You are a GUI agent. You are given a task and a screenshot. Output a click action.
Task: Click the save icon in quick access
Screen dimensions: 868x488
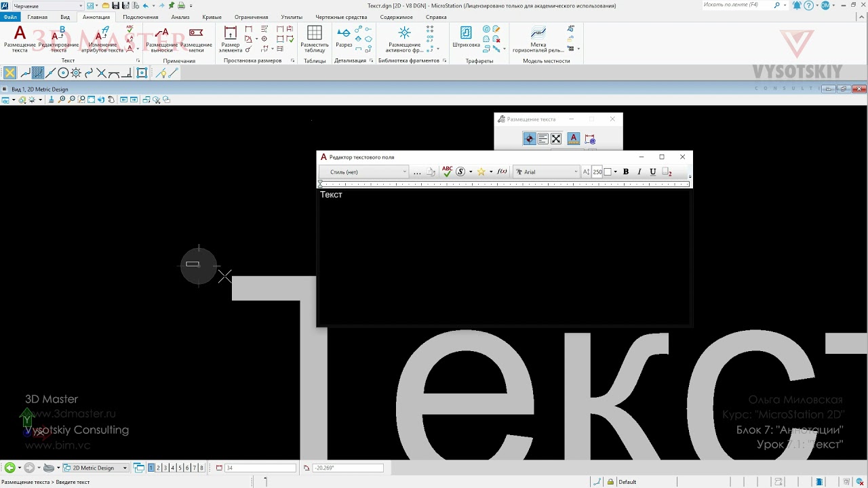[x=116, y=5]
